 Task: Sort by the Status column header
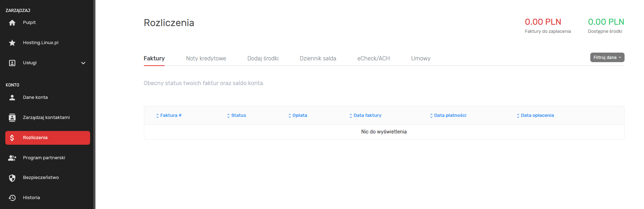239,115
